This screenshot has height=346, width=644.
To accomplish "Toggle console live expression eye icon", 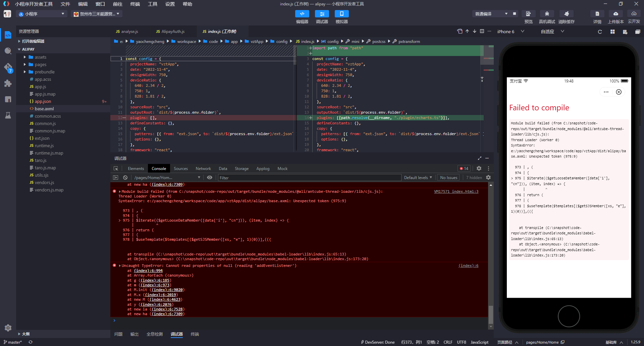I will 210,177.
